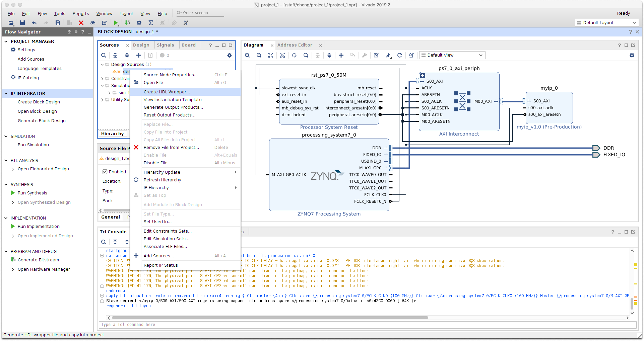
Task: Click the Source File Properties horizontal scrollbar
Action: 116,210
